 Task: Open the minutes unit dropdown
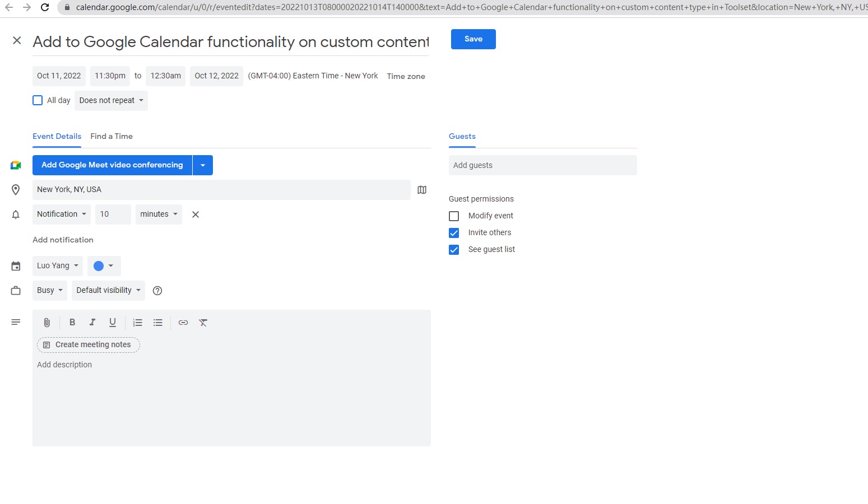coord(159,214)
